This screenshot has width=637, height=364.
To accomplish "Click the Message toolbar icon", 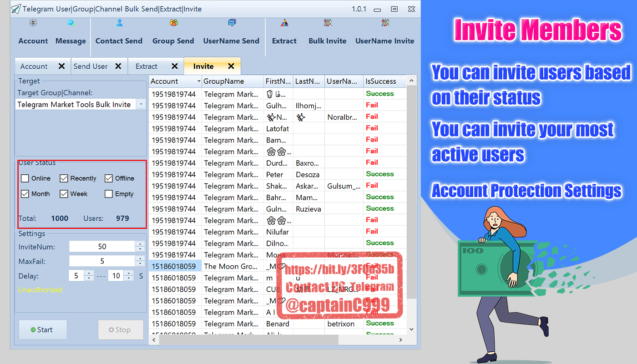I will (71, 33).
